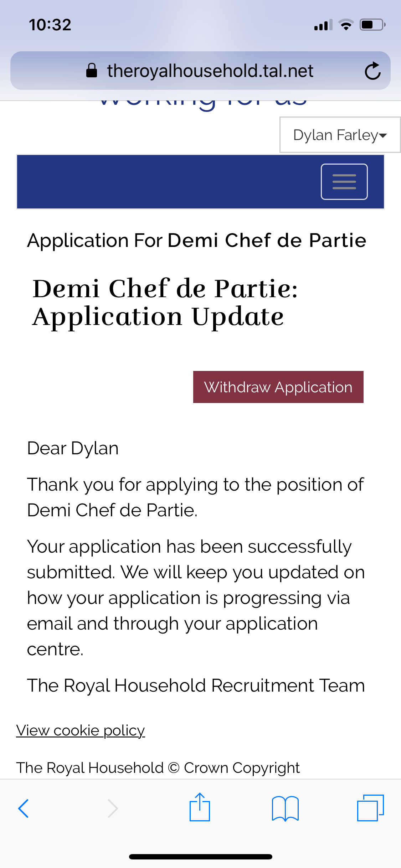
Task: Tap the Safari reload page icon
Action: pos(372,71)
